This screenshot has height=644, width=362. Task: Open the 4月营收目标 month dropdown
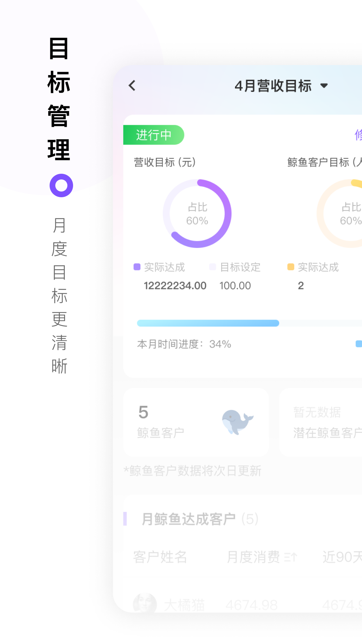click(x=273, y=86)
